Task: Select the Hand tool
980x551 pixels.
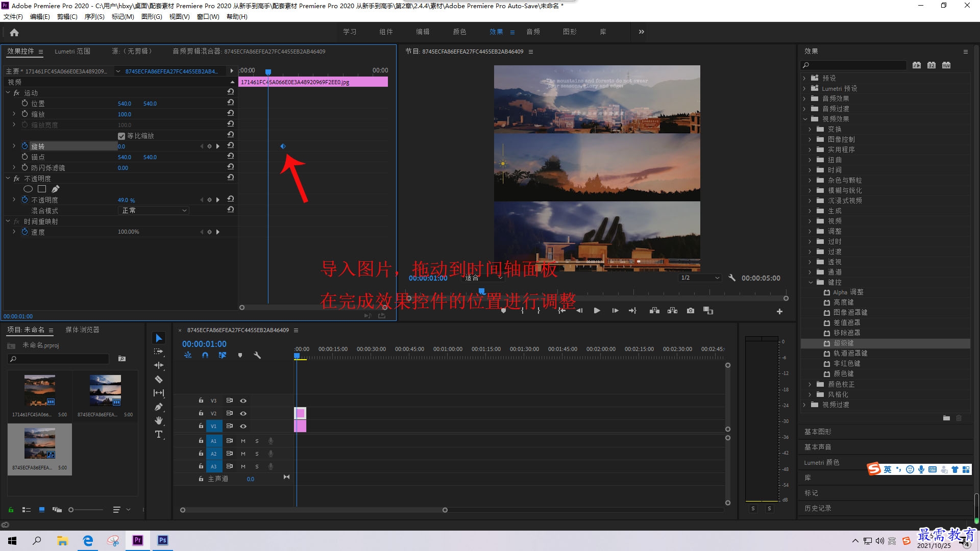Action: click(159, 420)
